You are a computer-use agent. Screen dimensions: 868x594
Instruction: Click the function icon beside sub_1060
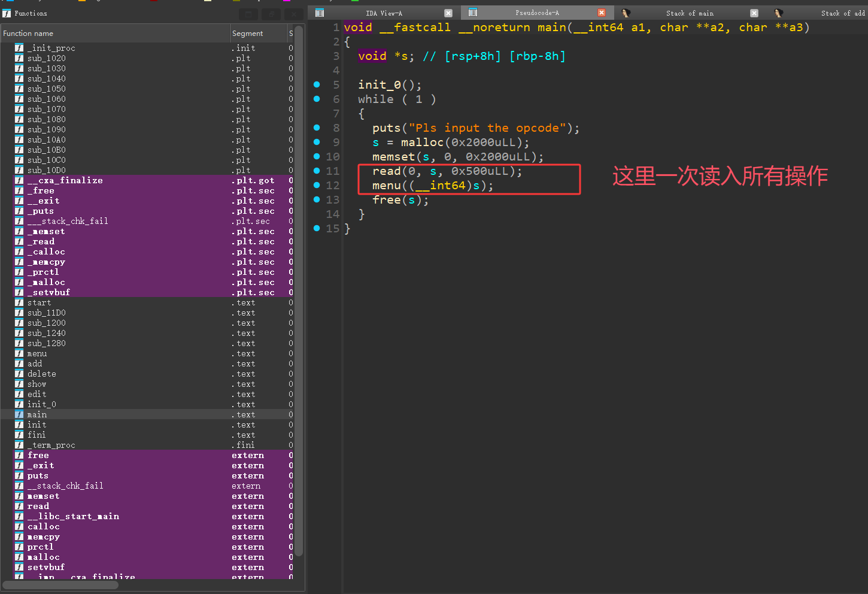click(x=19, y=99)
